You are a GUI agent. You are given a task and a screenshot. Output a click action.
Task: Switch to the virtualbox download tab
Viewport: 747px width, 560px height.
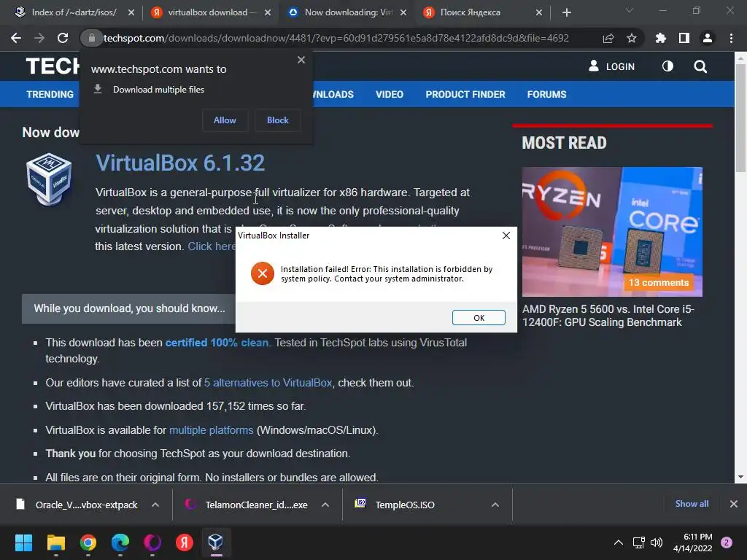click(x=210, y=12)
